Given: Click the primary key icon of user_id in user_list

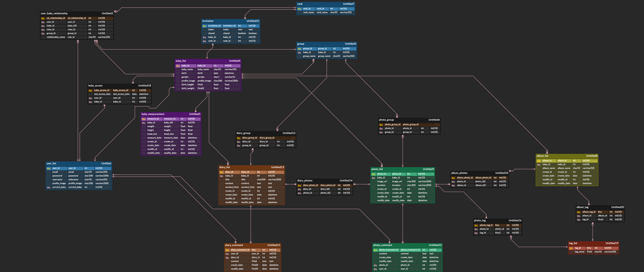Looking at the screenshot, I should pyautogui.click(x=48, y=168).
